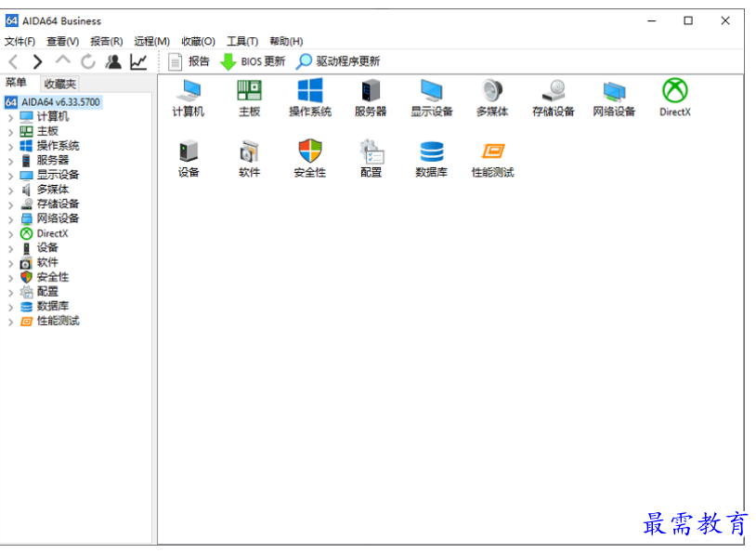Open the 主板 motherboard icon in main pane
756x553 pixels.
[x=249, y=98]
